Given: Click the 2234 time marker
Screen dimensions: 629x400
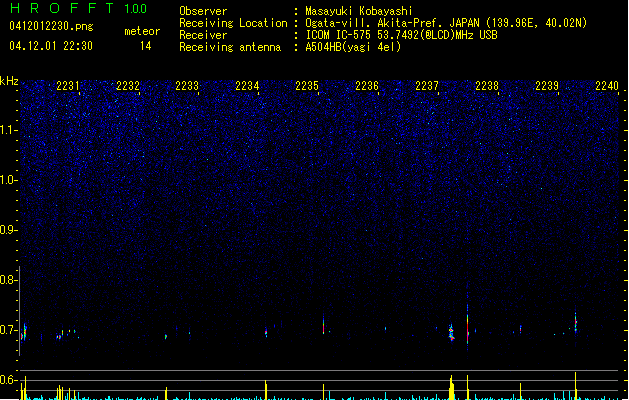Looking at the screenshot, I should click(247, 86).
